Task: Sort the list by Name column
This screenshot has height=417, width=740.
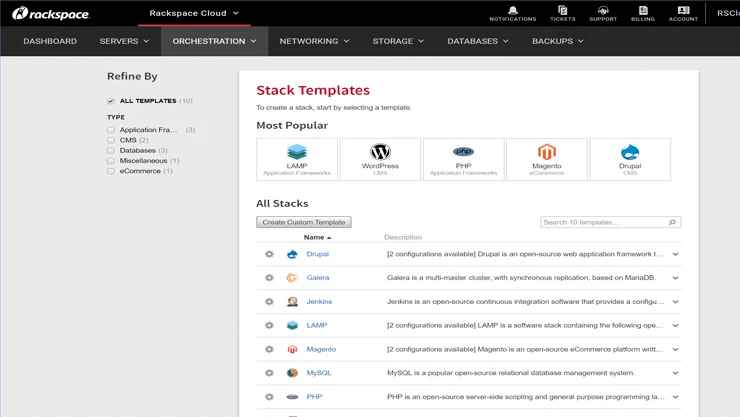Action: [317, 237]
